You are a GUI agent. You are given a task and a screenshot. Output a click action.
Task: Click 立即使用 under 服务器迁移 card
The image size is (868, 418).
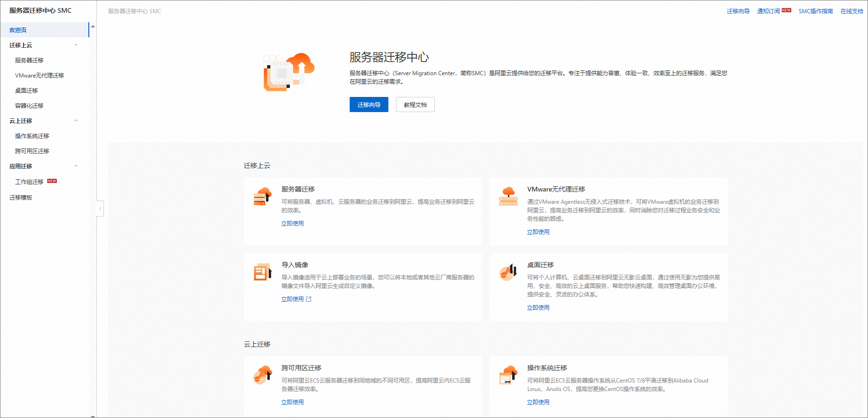(x=292, y=224)
